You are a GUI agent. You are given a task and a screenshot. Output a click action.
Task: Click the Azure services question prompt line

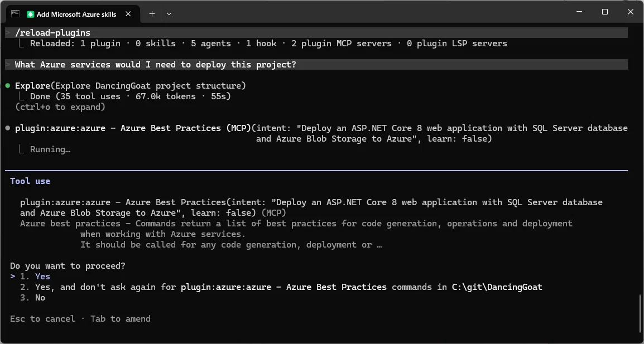pos(316,65)
